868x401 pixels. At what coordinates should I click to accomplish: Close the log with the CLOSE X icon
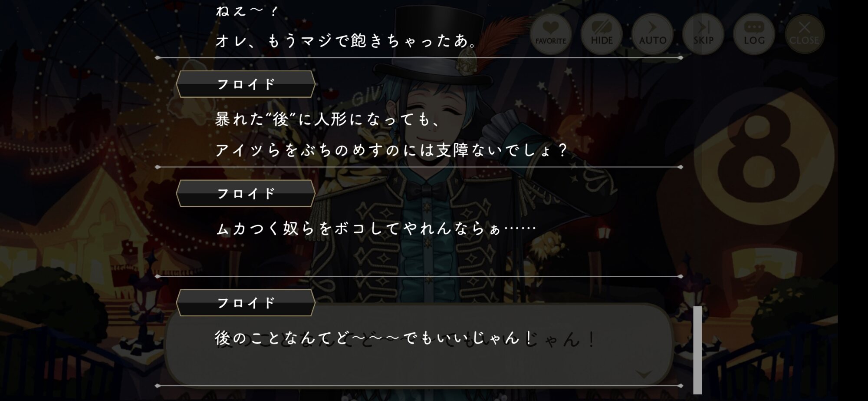804,33
